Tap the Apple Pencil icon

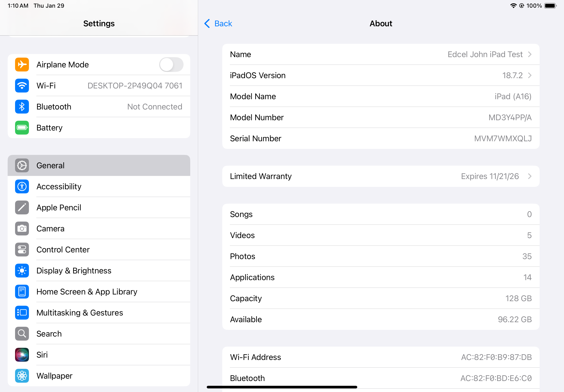pyautogui.click(x=22, y=207)
